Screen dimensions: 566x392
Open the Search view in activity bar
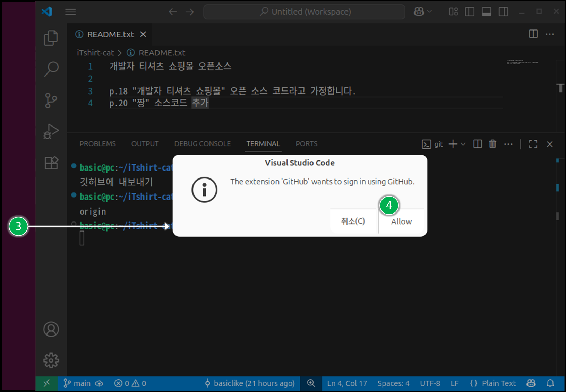51,69
